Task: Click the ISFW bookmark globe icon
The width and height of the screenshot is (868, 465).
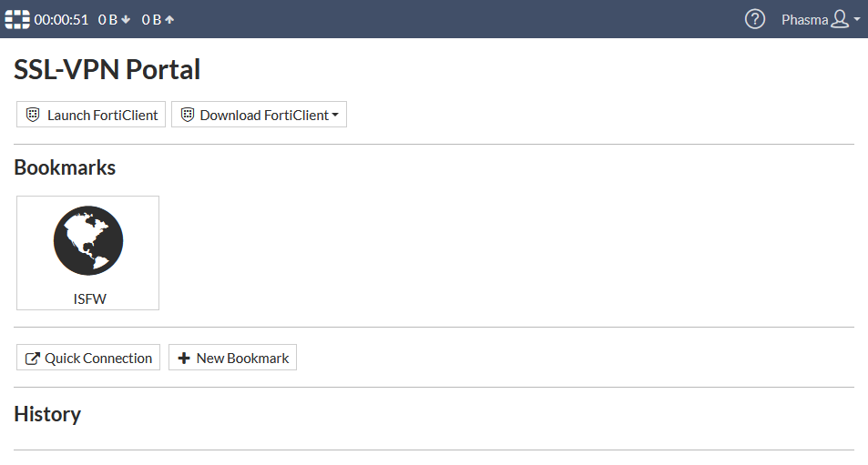Action: [x=87, y=241]
